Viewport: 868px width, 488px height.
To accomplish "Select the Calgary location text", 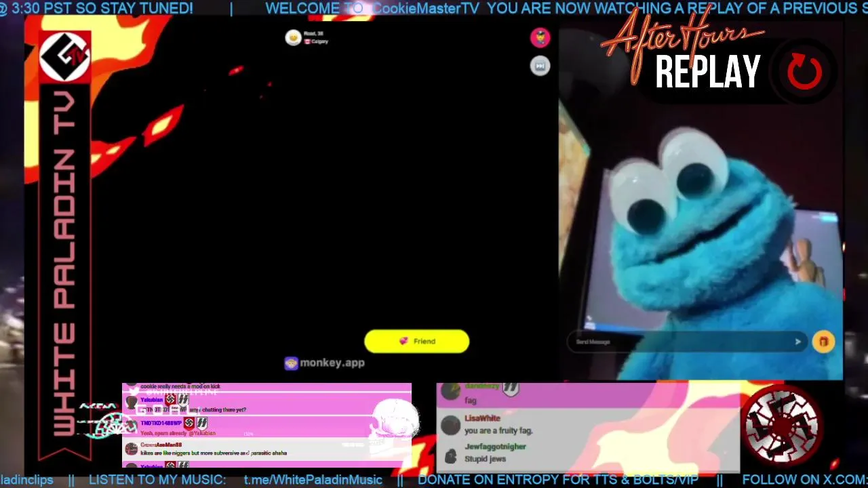I will point(319,41).
